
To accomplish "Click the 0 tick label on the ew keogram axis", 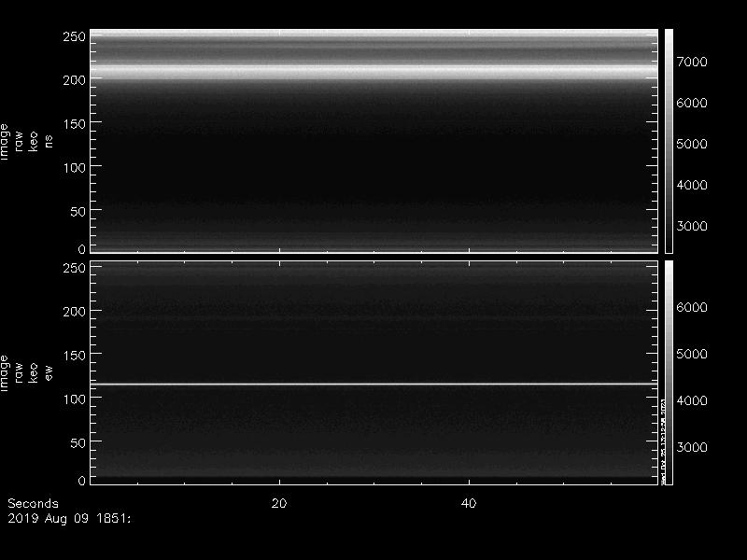I will click(82, 481).
